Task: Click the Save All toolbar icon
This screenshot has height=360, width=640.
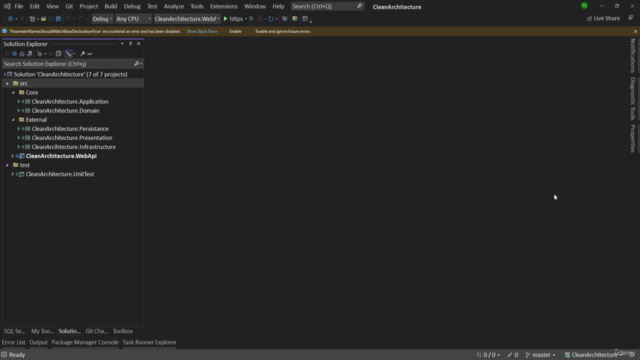Action: (58, 19)
